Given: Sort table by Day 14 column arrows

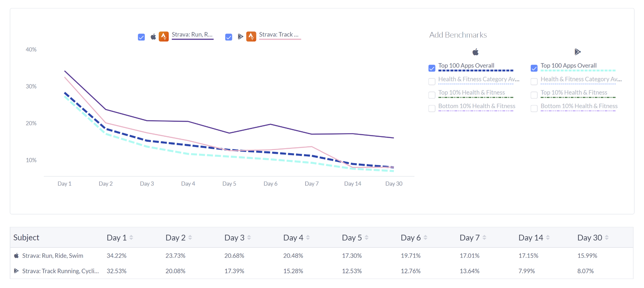Looking at the screenshot, I should [548, 237].
